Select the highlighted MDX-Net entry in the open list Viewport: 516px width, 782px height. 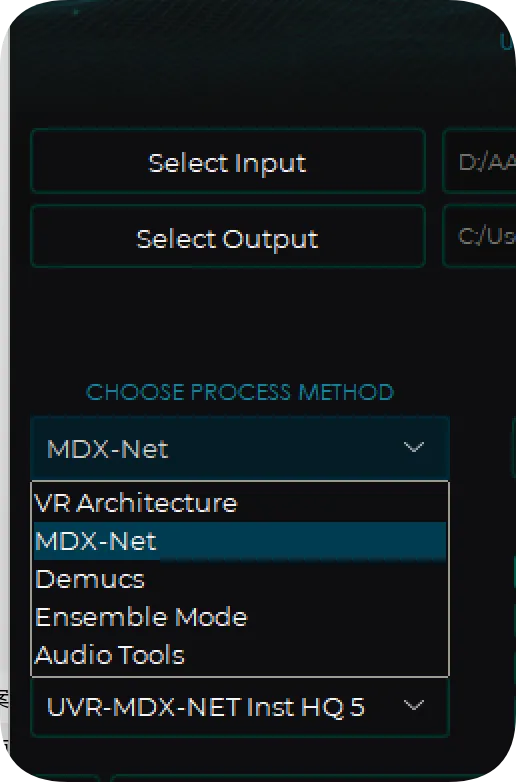pos(240,541)
